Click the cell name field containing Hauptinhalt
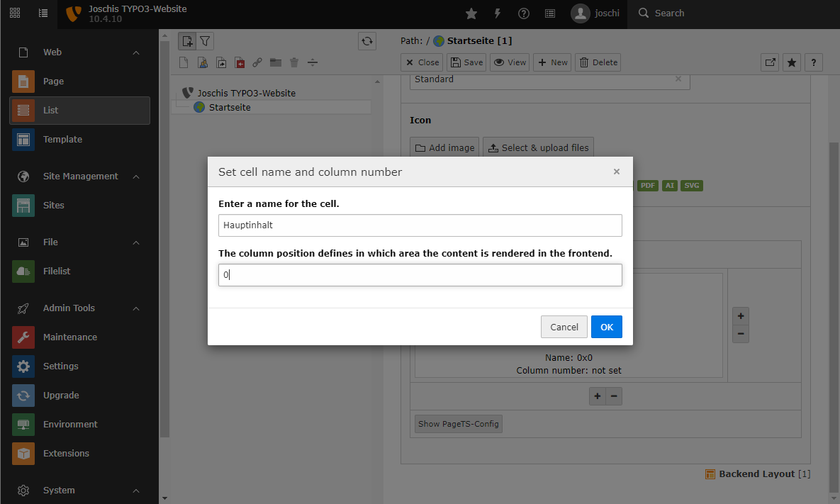The image size is (840, 504). click(x=420, y=225)
